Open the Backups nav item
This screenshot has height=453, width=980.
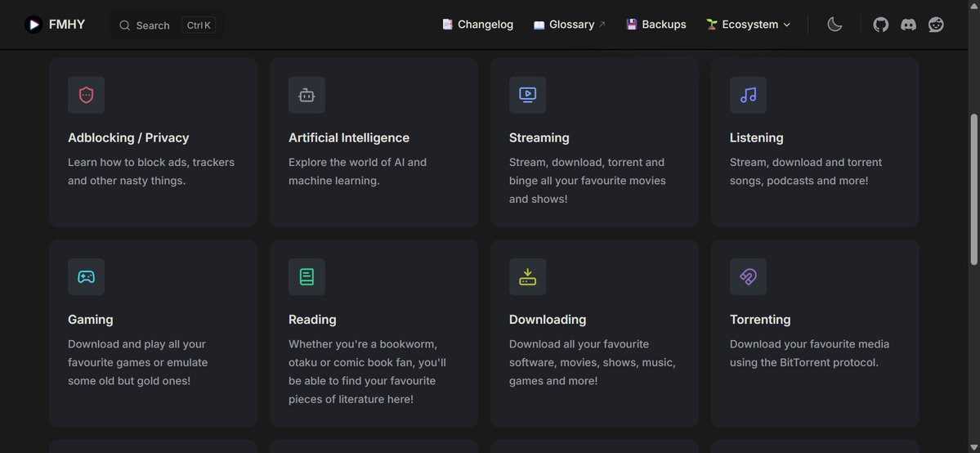tap(656, 25)
